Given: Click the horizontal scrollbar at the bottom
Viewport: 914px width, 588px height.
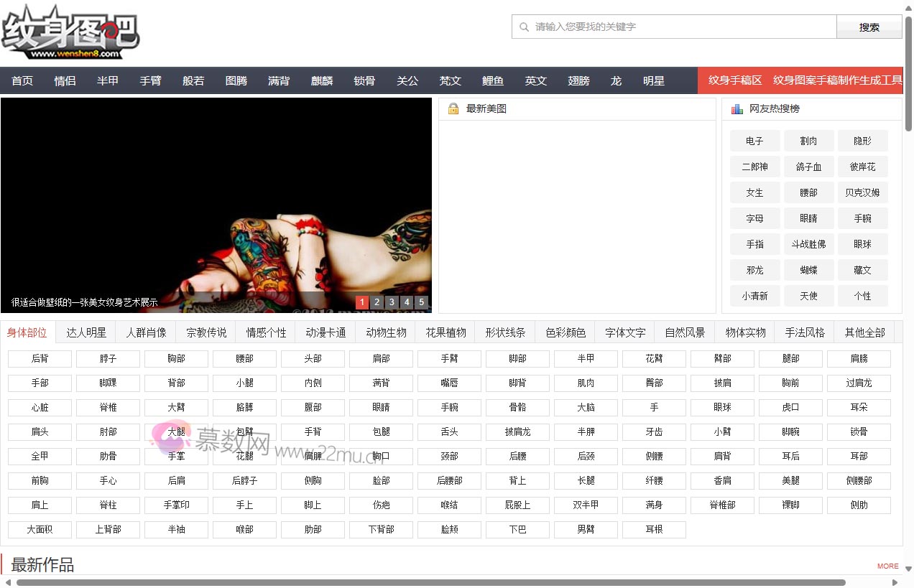Looking at the screenshot, I should [x=431, y=582].
